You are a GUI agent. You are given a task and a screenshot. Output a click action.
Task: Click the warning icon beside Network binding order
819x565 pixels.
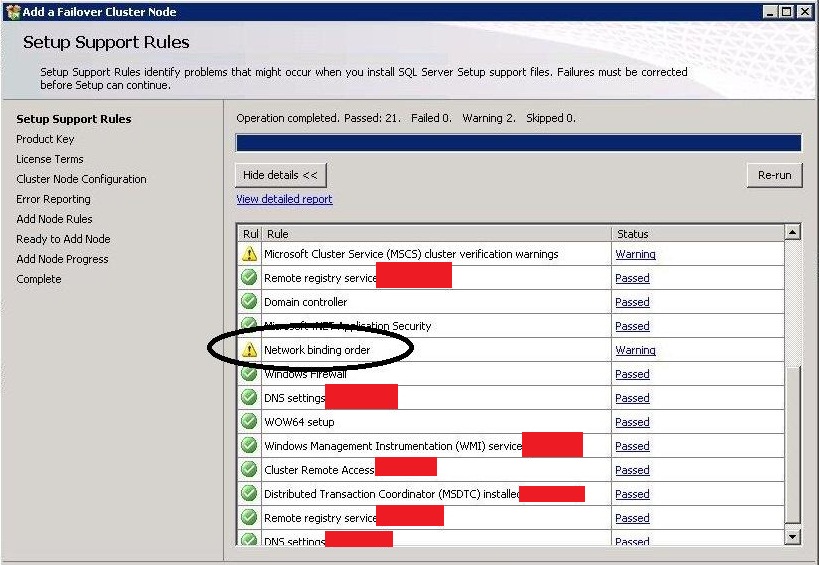(250, 350)
